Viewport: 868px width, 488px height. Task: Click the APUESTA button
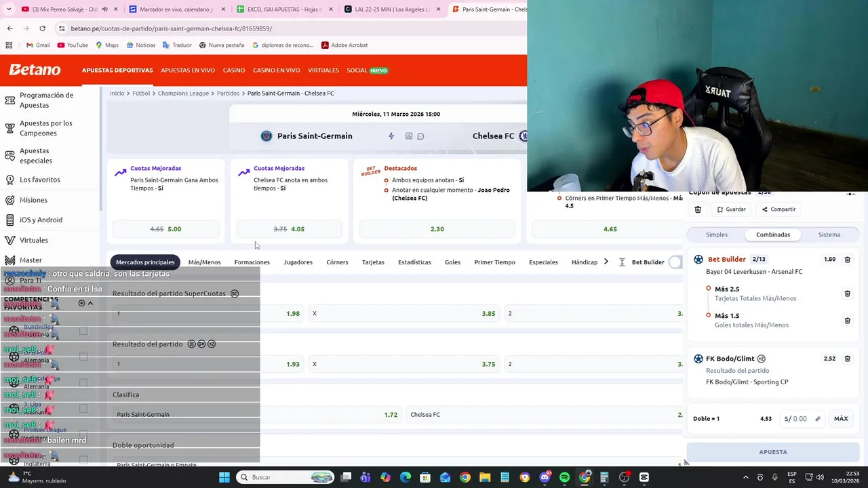click(x=773, y=452)
